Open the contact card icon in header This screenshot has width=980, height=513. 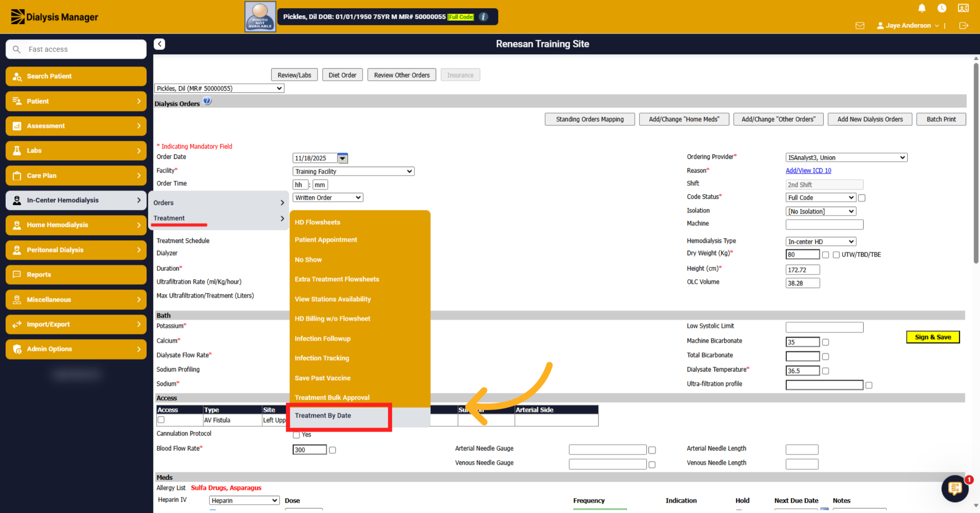click(x=963, y=8)
